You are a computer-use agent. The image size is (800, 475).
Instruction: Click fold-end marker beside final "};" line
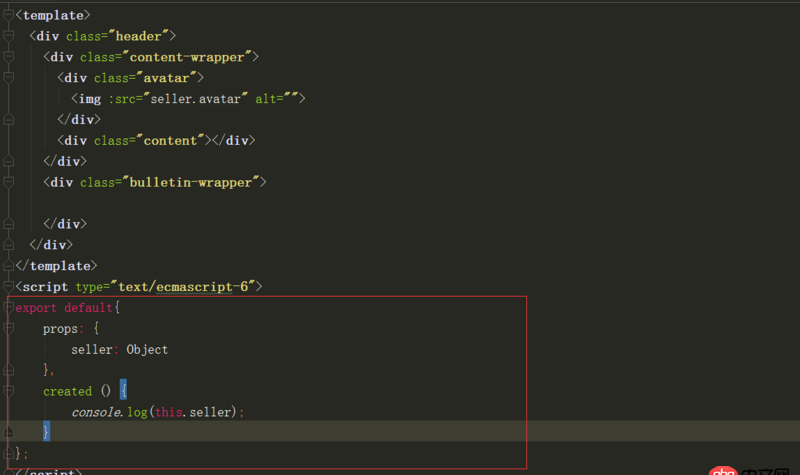[8, 453]
